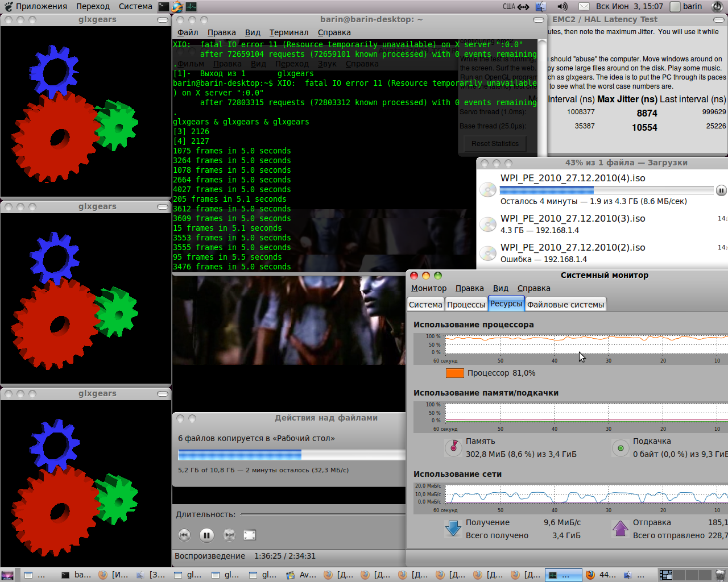
Task: Open the Процессор color swatch
Action: [455, 373]
